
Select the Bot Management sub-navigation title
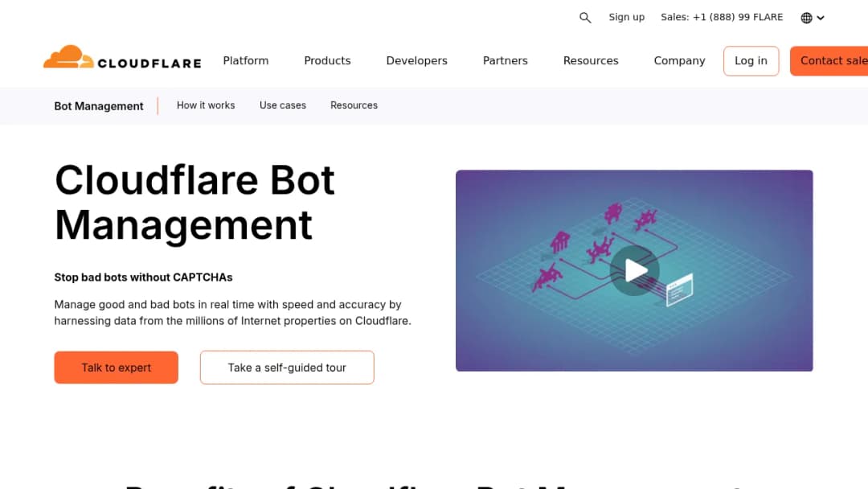click(x=99, y=106)
